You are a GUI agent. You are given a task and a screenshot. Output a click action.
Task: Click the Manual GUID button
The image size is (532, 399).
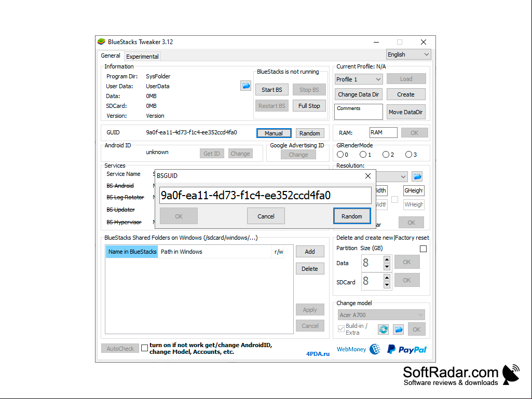click(x=274, y=133)
